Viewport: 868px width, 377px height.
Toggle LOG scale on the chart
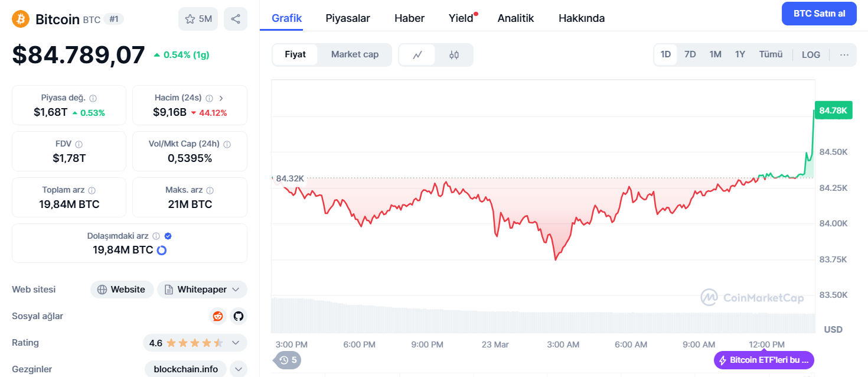point(811,55)
